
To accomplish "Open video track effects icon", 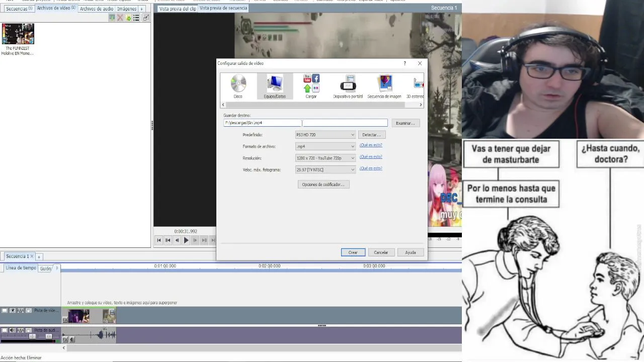I will (x=20, y=311).
